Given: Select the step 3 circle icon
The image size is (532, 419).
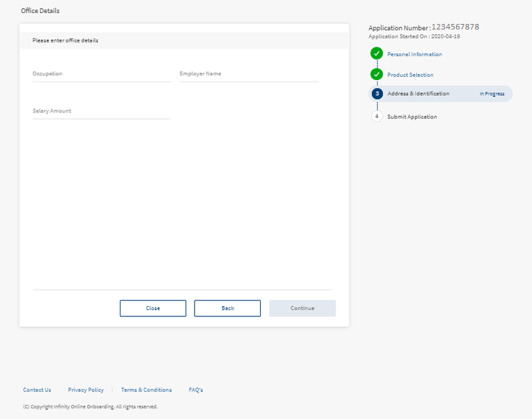Looking at the screenshot, I should (377, 94).
